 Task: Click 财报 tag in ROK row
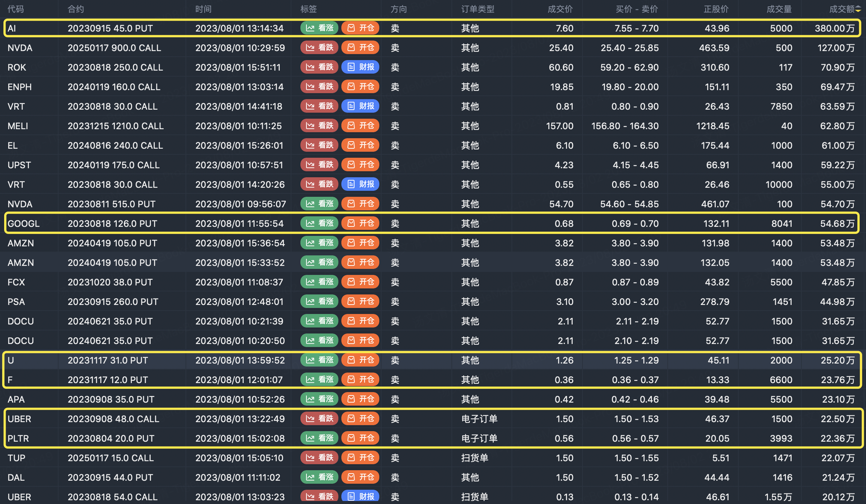[x=360, y=67]
